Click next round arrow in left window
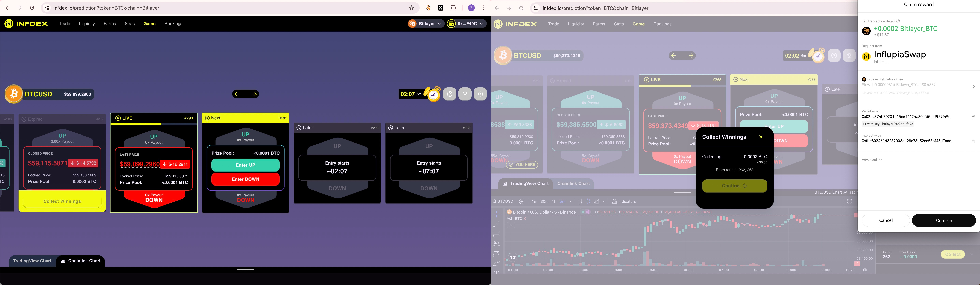The width and height of the screenshot is (980, 285). (x=254, y=94)
